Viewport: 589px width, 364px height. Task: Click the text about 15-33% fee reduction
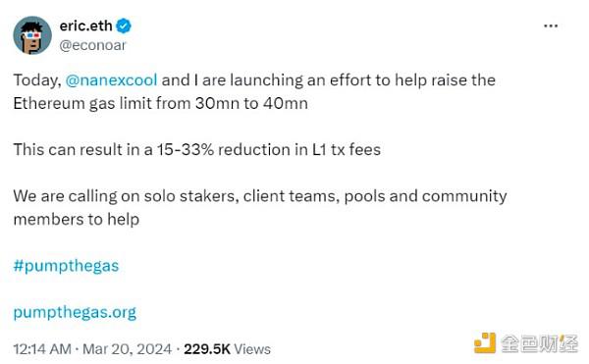(x=197, y=149)
